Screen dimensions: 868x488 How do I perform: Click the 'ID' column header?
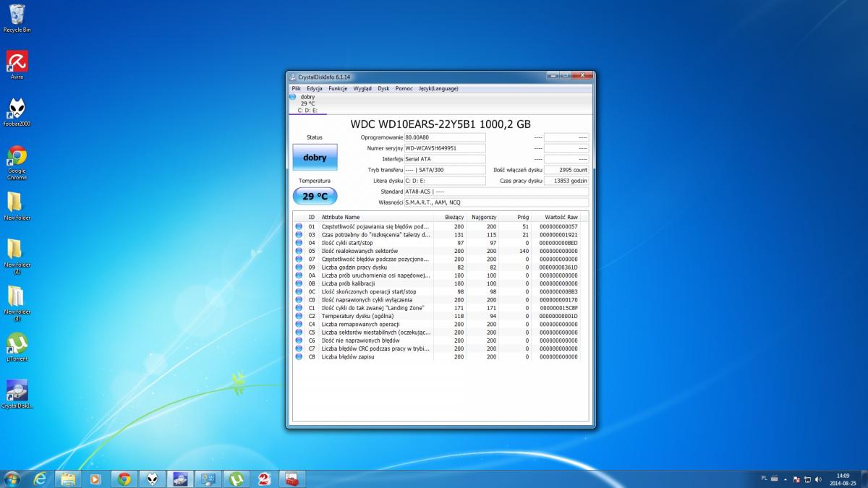(312, 217)
